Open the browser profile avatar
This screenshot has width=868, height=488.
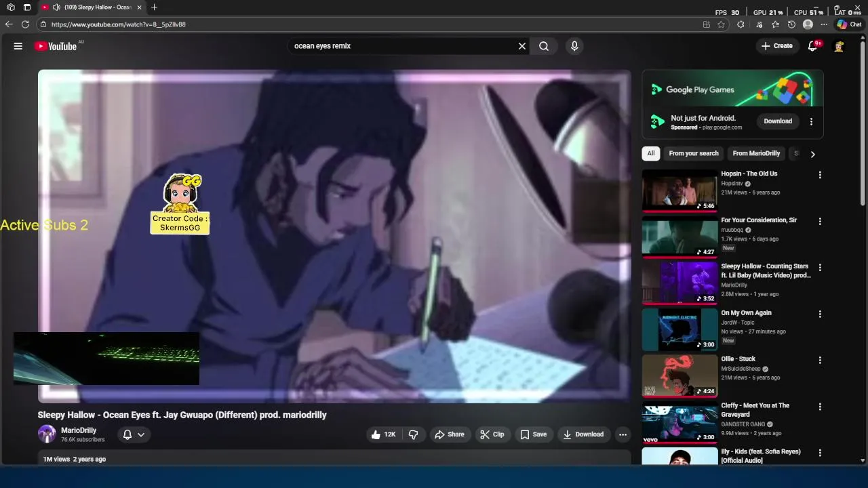(x=808, y=24)
